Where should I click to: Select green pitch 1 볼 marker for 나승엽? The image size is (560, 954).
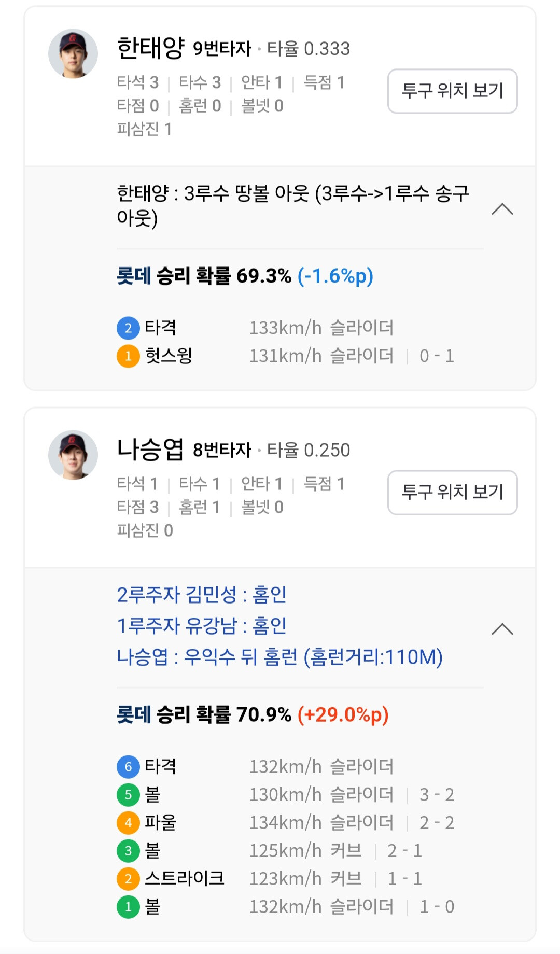(128, 907)
